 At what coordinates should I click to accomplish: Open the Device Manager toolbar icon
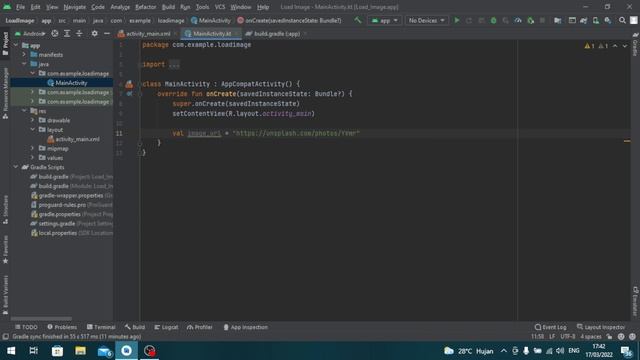point(596,20)
